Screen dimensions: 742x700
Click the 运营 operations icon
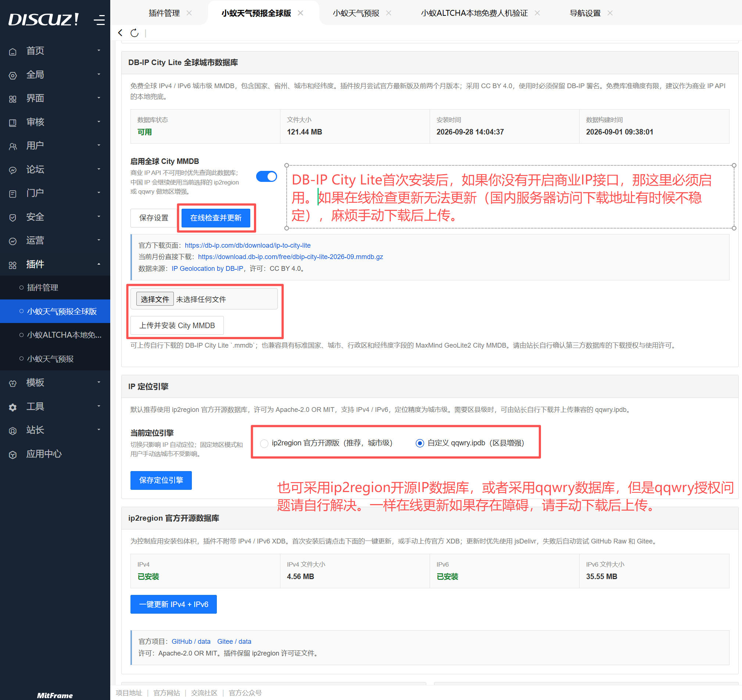13,241
